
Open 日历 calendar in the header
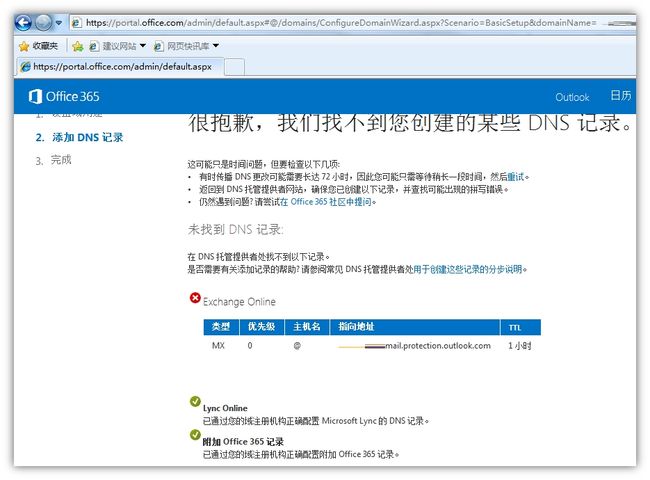621,96
